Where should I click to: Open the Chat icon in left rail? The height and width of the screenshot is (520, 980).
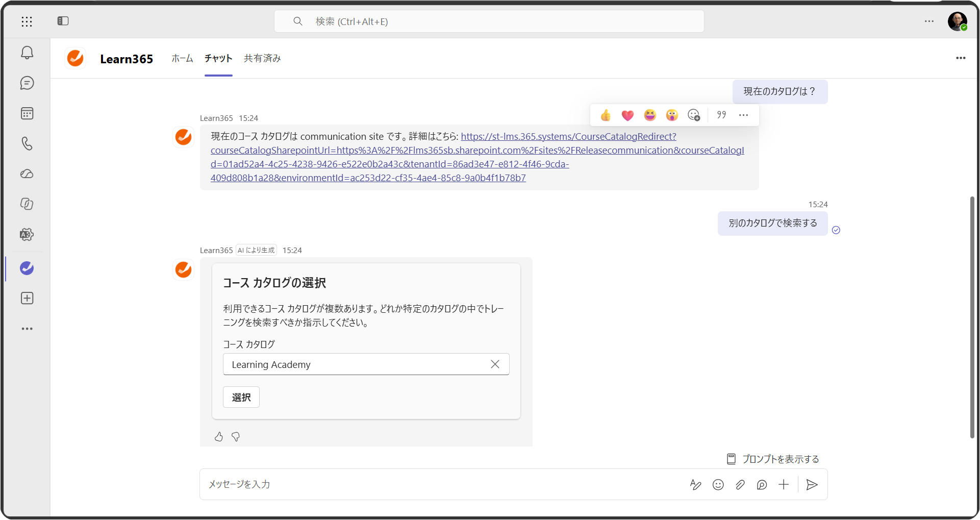pos(27,83)
